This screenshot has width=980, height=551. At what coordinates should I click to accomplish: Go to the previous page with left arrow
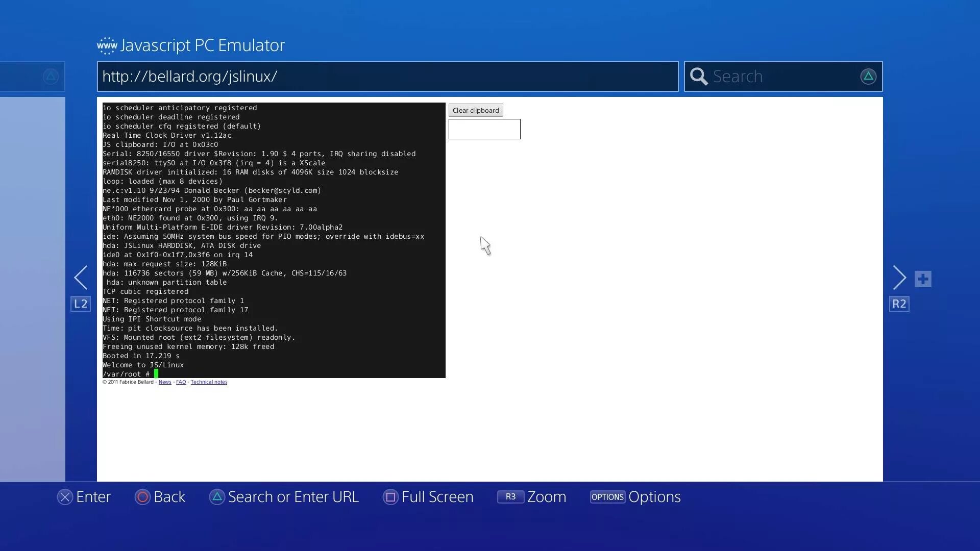pos(81,278)
